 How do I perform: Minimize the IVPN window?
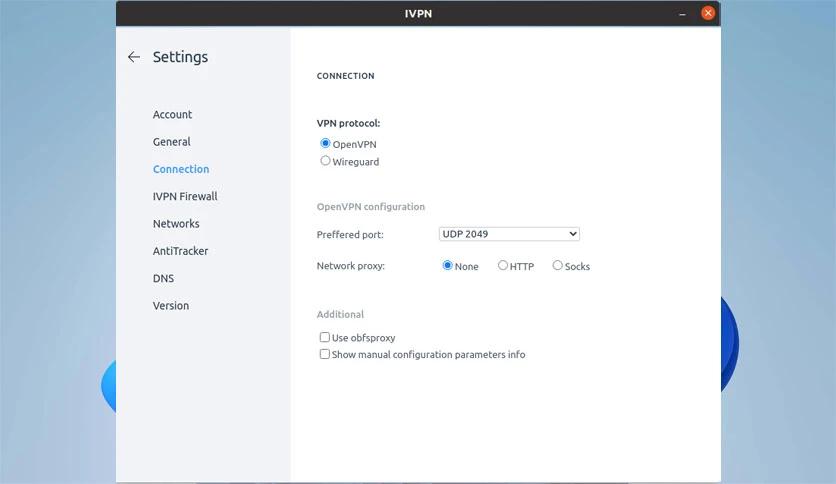pos(682,14)
